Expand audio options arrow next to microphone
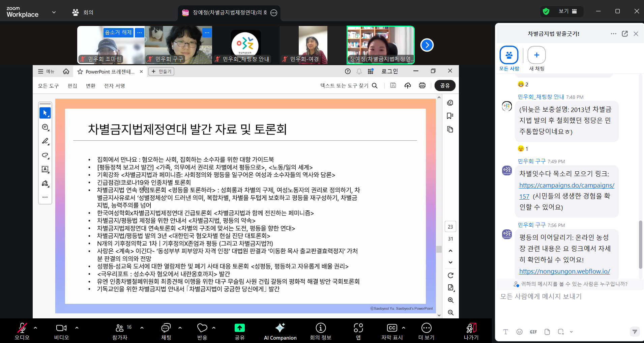 pyautogui.click(x=35, y=328)
